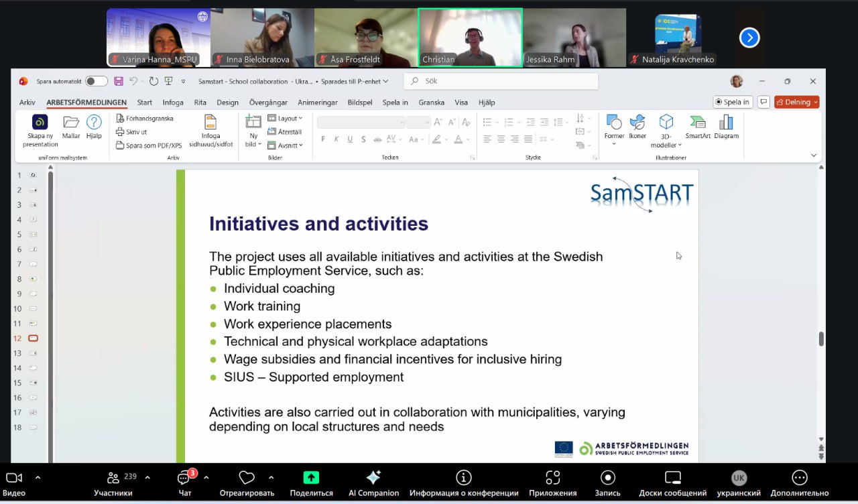Toggle the Spara automatiskt autosave switch
The height and width of the screenshot is (504, 858).
pyautogui.click(x=96, y=81)
